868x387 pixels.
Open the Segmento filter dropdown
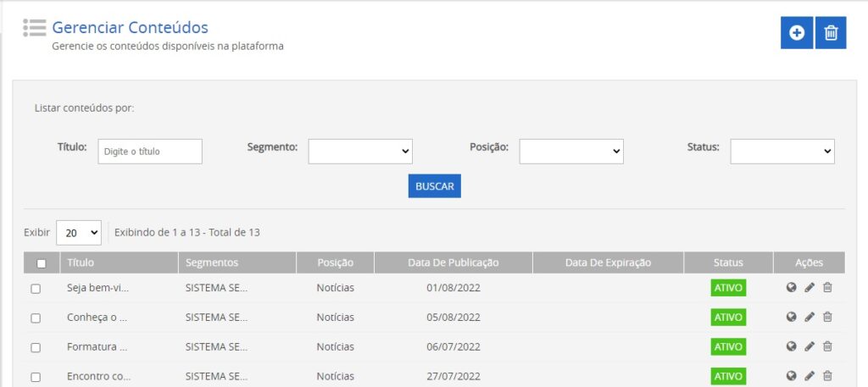(360, 152)
